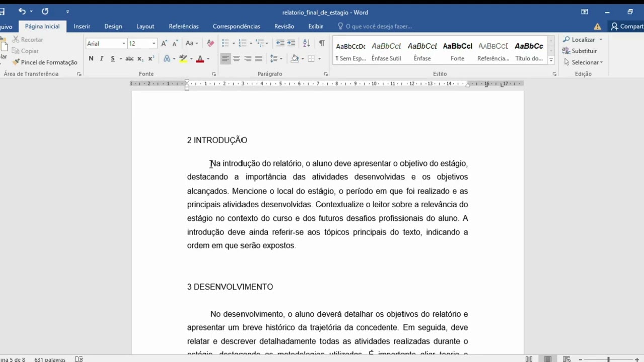Set align text left

(x=225, y=59)
